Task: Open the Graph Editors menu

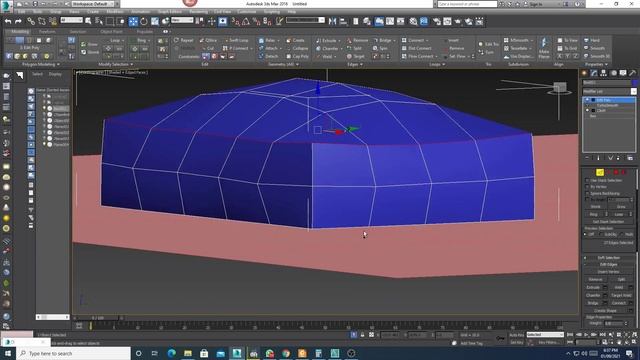Action: pos(169,12)
